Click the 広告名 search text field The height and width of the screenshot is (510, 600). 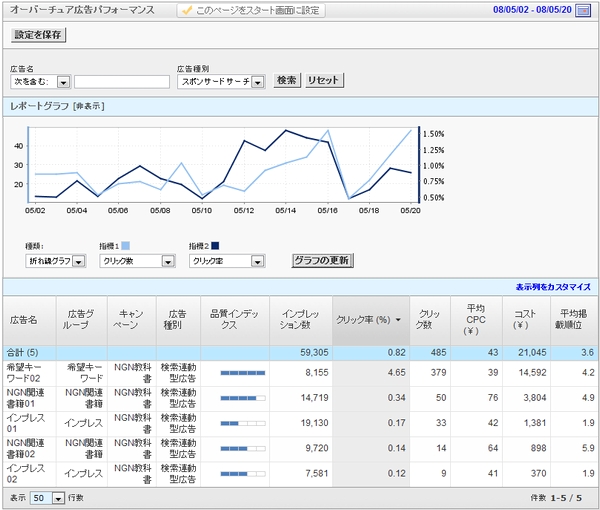pyautogui.click(x=121, y=82)
